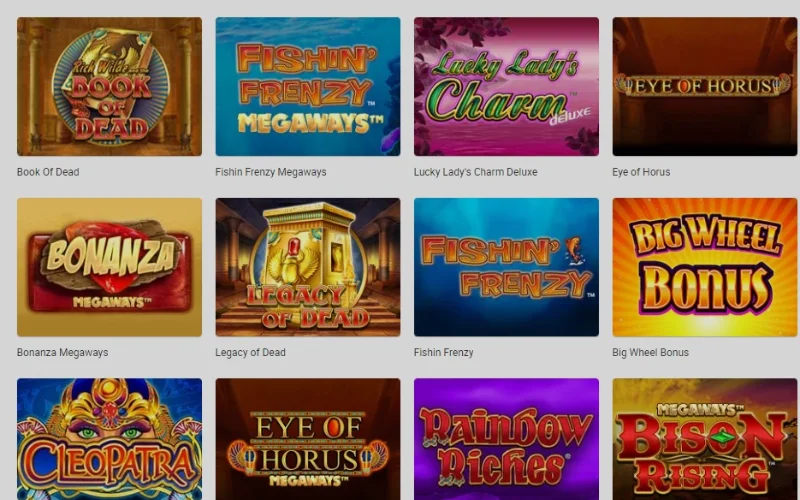
Task: Open Bison Rising Megaways game tile
Action: 705,439
